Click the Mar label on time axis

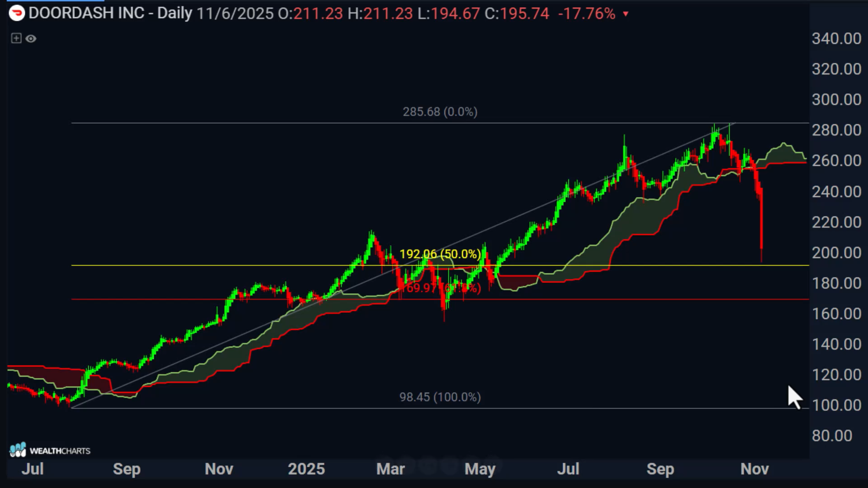point(390,469)
